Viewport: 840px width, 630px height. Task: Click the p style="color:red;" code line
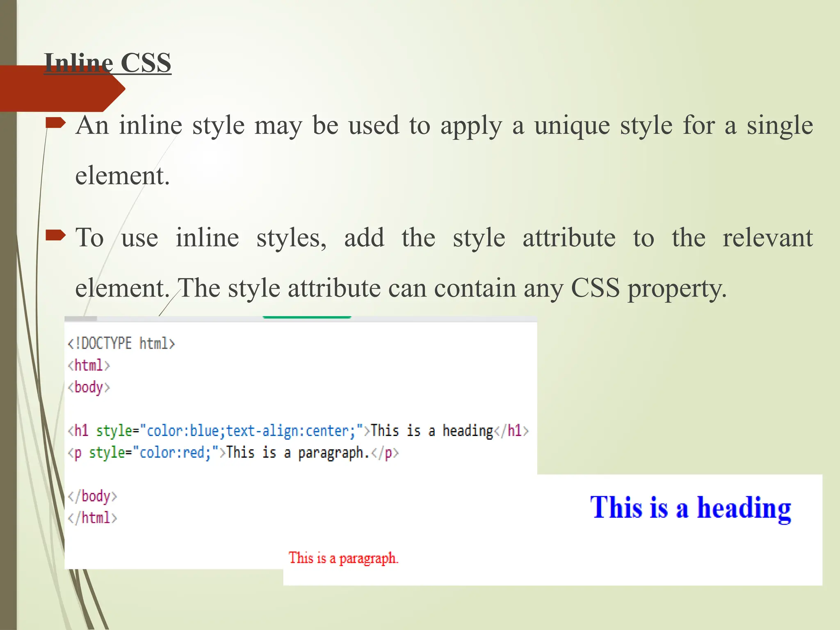coord(233,453)
